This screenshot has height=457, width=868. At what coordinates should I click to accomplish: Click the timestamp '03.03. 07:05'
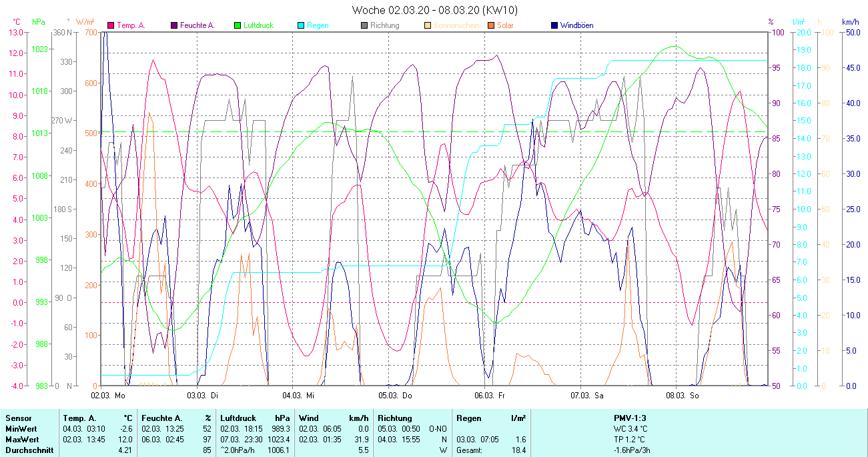[478, 440]
